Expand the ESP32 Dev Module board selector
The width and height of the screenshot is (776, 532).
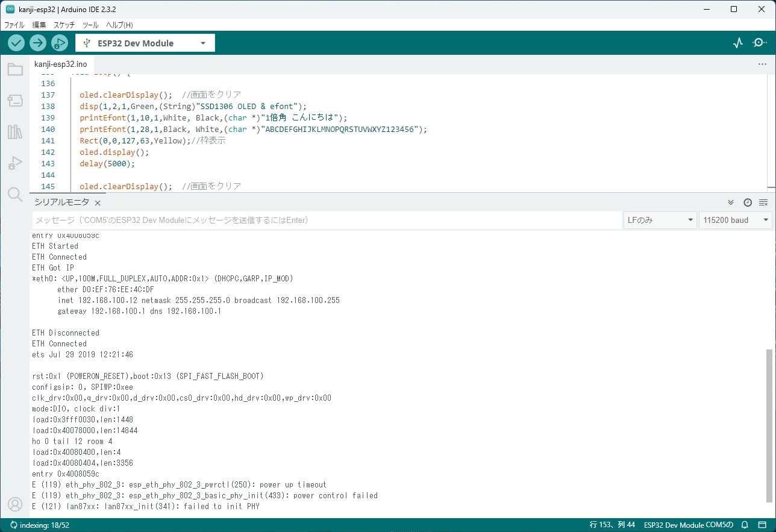click(x=145, y=43)
